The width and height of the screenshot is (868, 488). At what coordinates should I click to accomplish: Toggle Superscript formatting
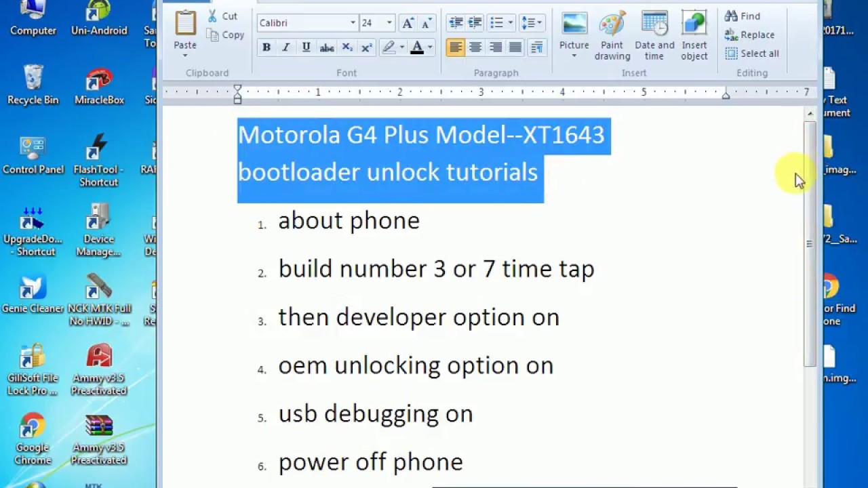click(367, 47)
